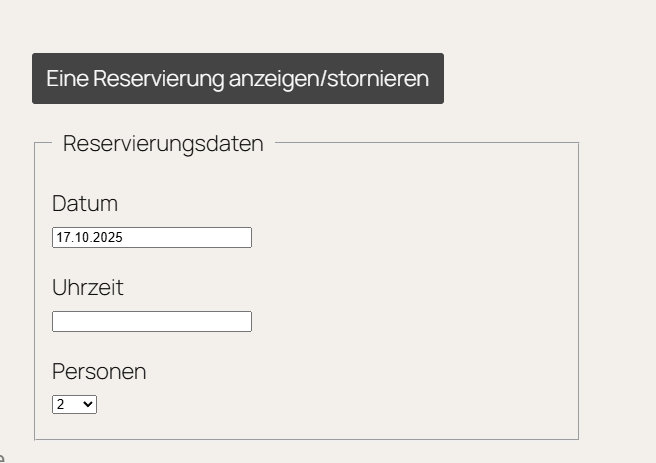
Task: Click the value '2' in Personen select
Action: 62,405
